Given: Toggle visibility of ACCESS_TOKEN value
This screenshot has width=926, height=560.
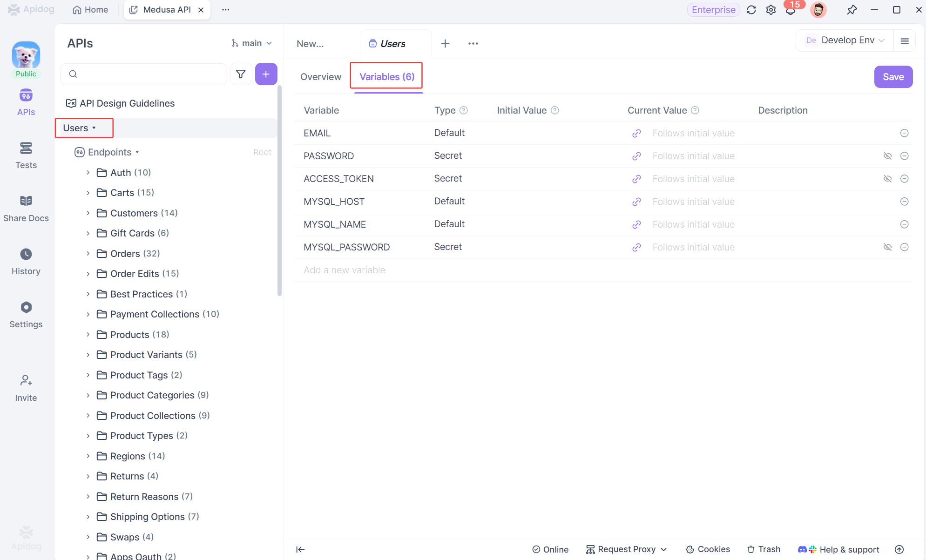Looking at the screenshot, I should pos(887,179).
